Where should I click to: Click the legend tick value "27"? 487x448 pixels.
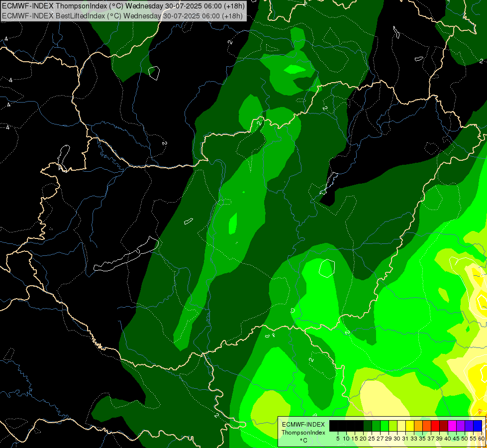tap(380, 439)
